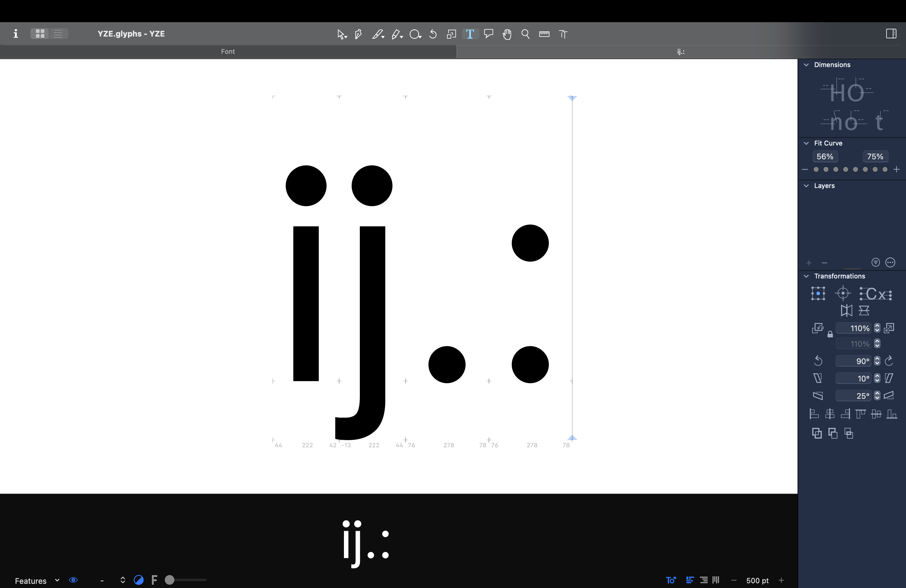Select the Draw (pen) tool

point(358,34)
